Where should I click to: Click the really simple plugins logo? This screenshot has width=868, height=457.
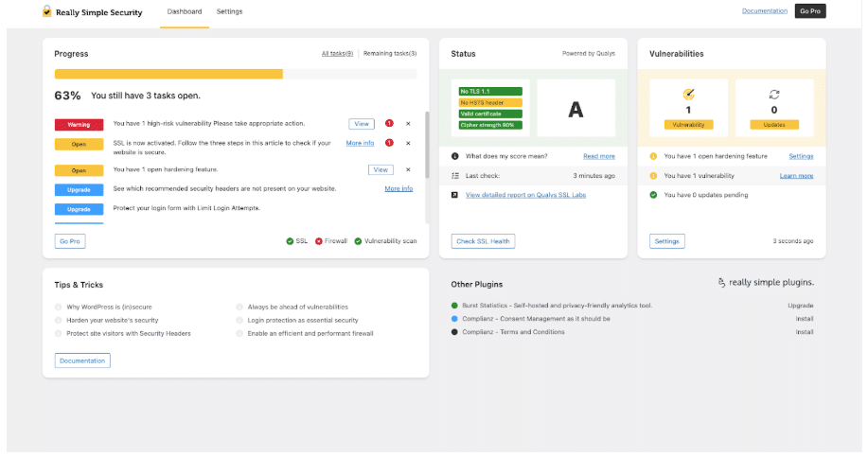pos(766,282)
